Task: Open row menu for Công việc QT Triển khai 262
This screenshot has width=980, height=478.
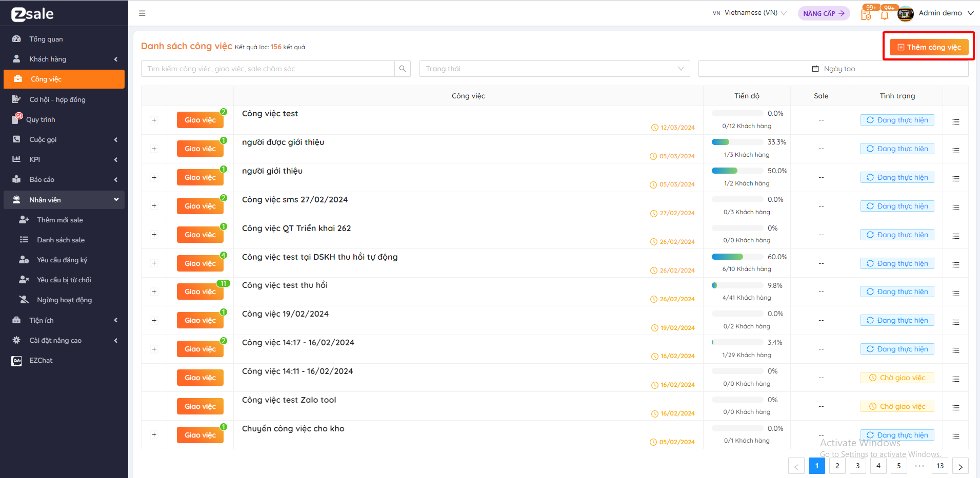Action: point(956,236)
